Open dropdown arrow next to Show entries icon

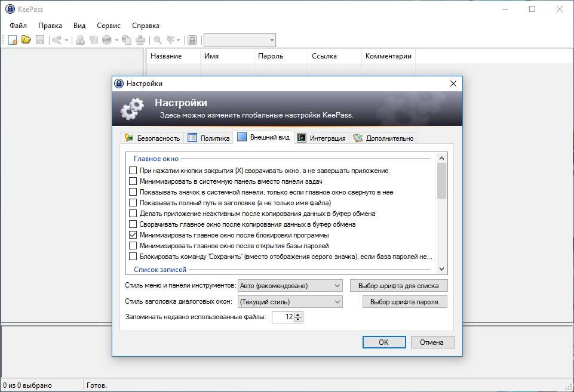(x=178, y=40)
